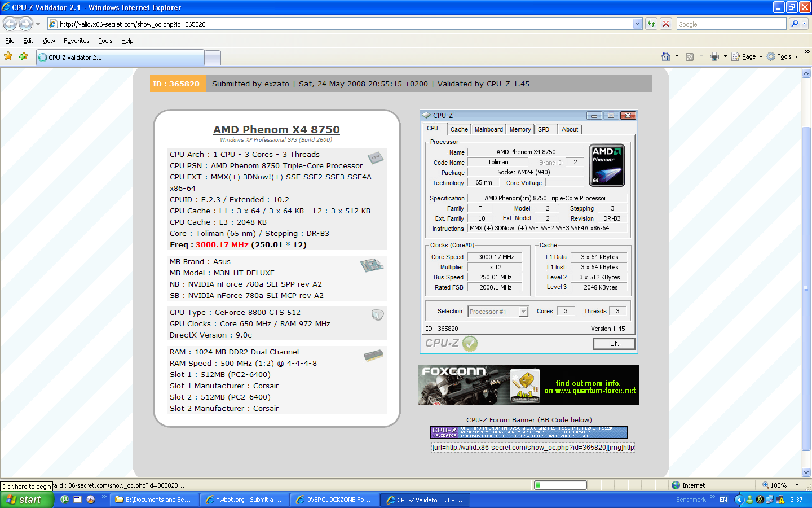Image resolution: width=812 pixels, height=508 pixels.
Task: Click the CPU-Z screenshot image's Mainboard tab
Action: (x=488, y=129)
